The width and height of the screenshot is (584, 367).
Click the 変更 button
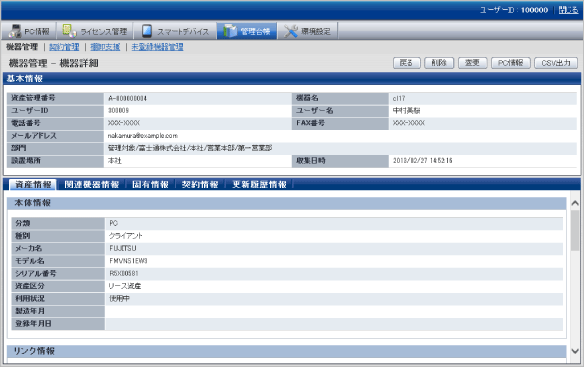[x=473, y=63]
